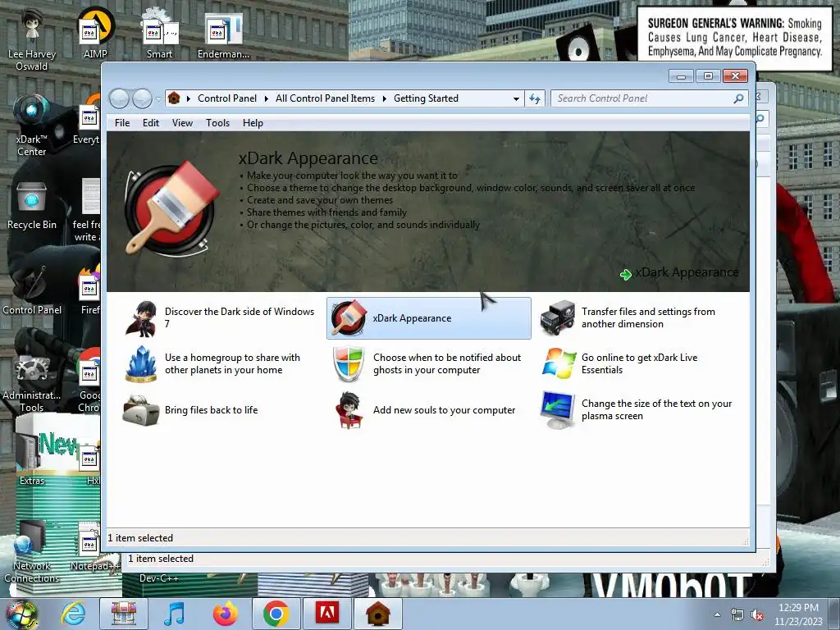Screen dimensions: 840x630
Task: Click Transfer files and settings from another dimension text
Action: 648,317
